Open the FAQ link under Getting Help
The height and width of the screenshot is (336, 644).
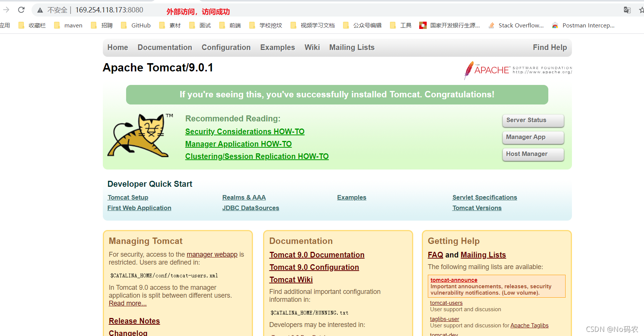point(435,255)
